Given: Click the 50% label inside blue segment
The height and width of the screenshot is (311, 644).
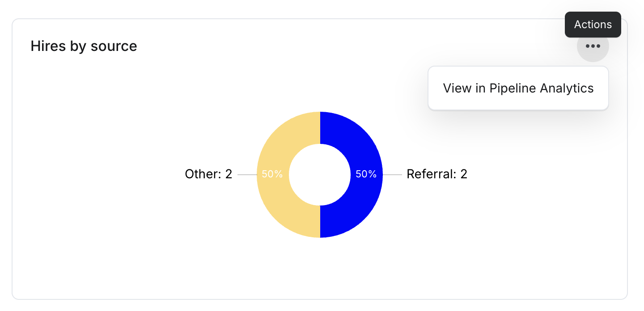Looking at the screenshot, I should coord(366,174).
